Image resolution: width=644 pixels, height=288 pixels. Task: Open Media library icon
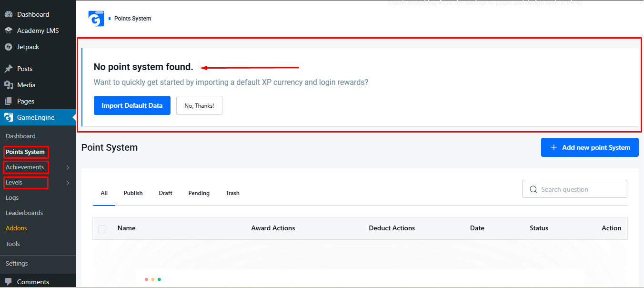9,85
